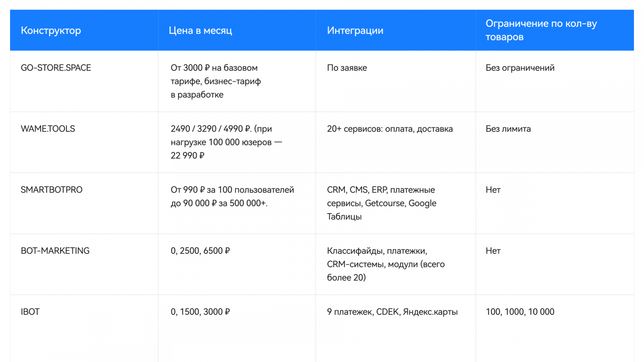Select the CRM, CMS, ERP integrations cell
The width and height of the screenshot is (644, 362).
coord(381,203)
